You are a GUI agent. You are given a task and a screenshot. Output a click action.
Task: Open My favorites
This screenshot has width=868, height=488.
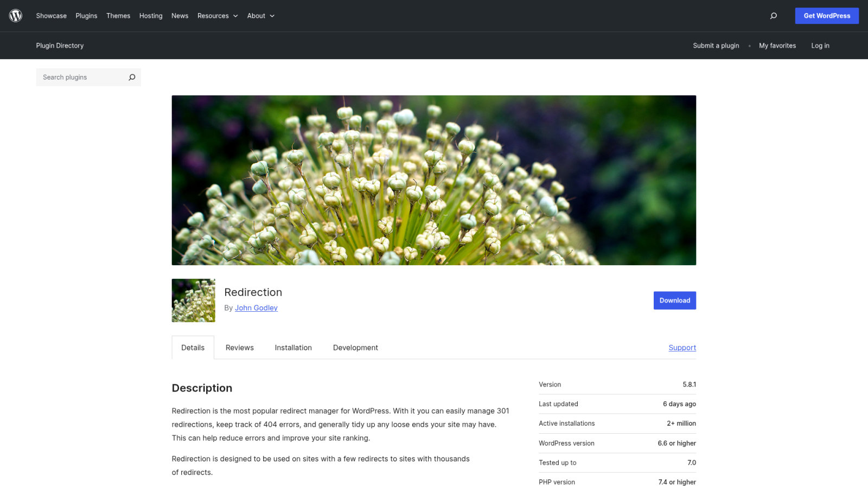(x=777, y=46)
